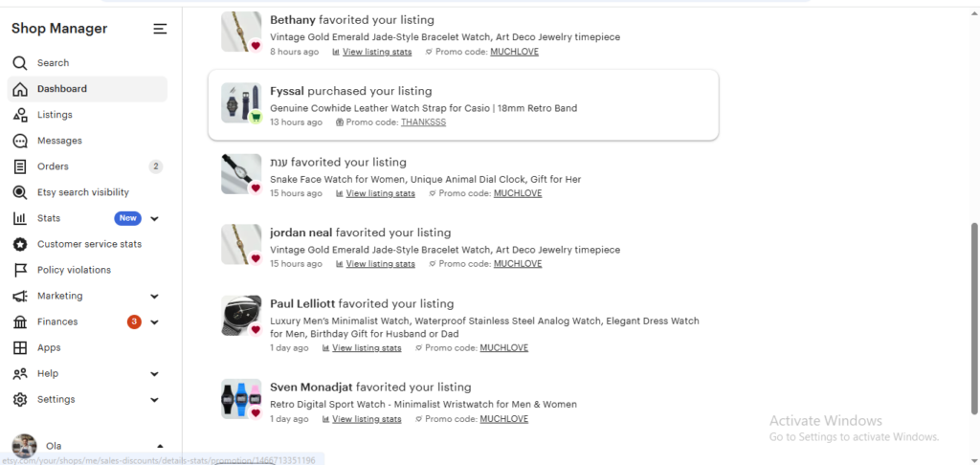
Task: Expand the Marketing submenu chevron
Action: (x=155, y=297)
